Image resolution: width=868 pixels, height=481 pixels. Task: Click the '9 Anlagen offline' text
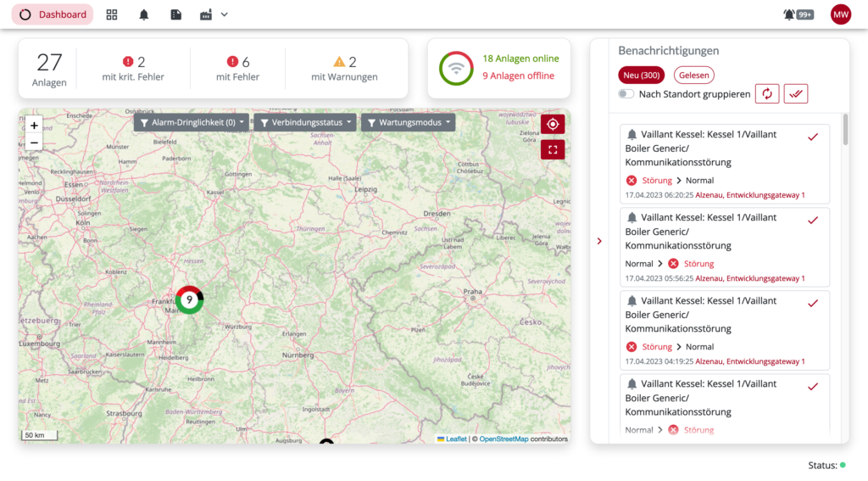tap(518, 76)
